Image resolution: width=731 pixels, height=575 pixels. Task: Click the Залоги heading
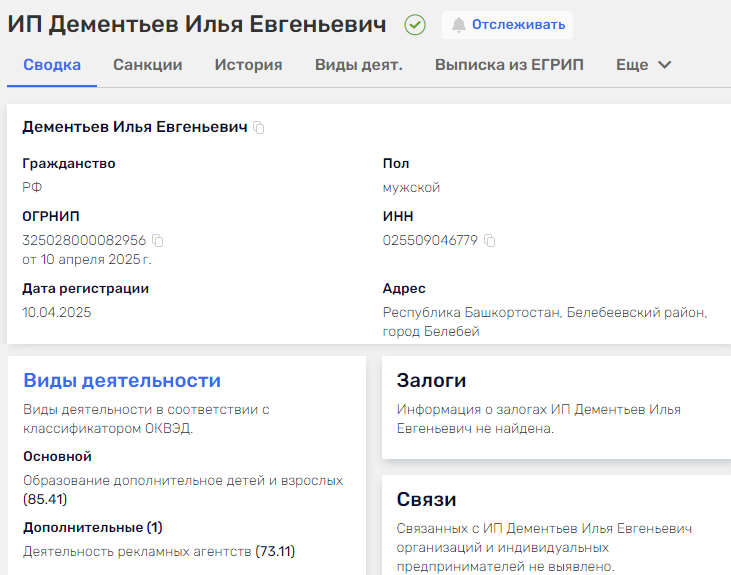tap(431, 380)
